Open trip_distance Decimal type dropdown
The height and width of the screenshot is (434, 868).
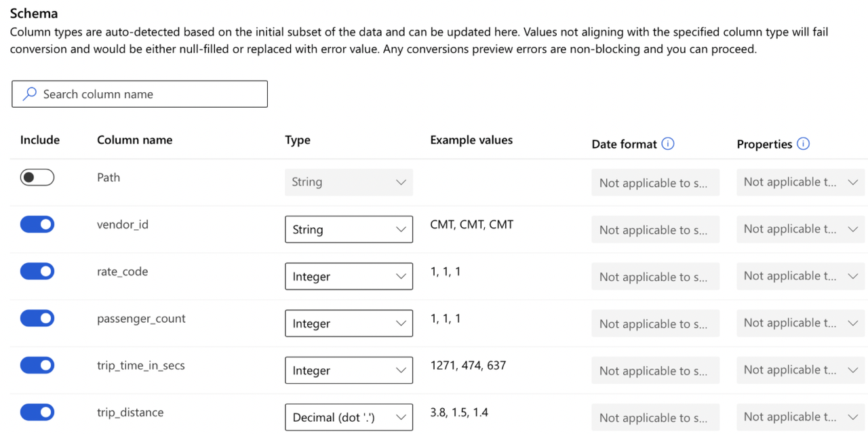pos(349,417)
